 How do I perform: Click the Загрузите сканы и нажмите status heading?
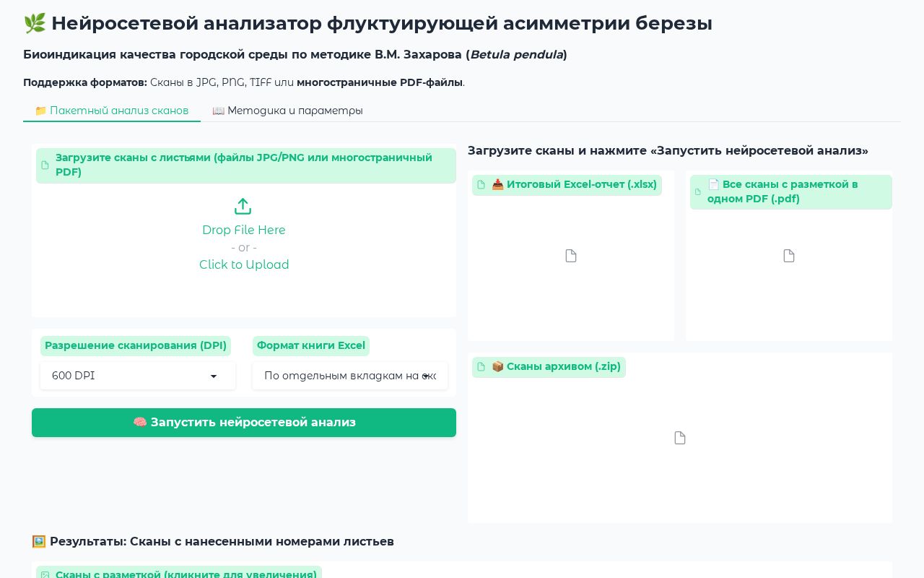[668, 151]
